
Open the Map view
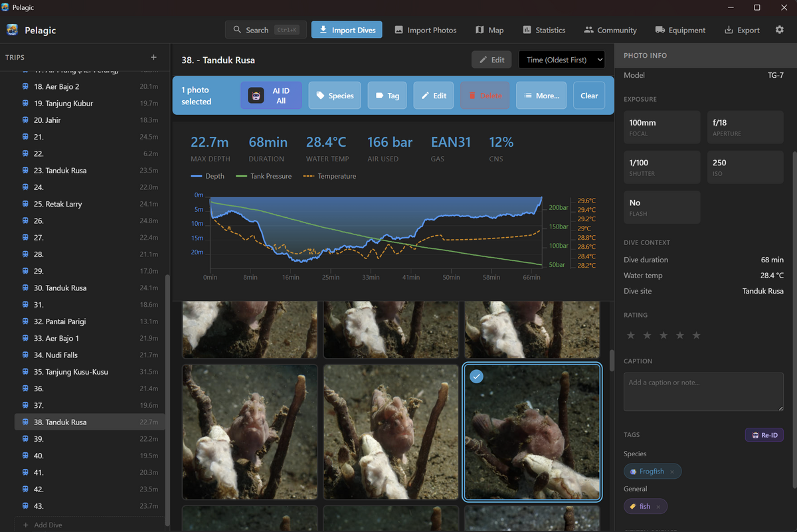[x=489, y=30]
